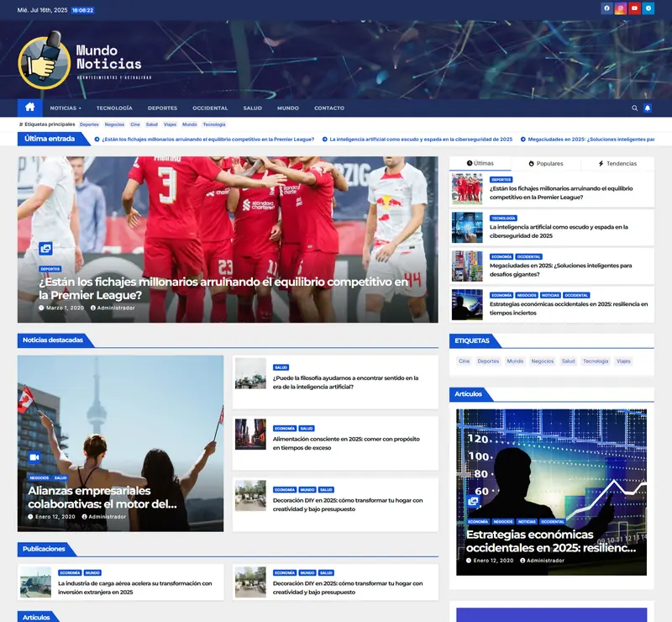The image size is (672, 622).
Task: Select the Cine tag under Etiquetas principales
Action: [x=135, y=124]
